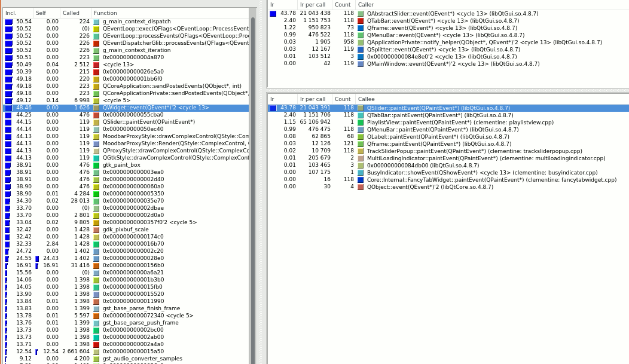Viewport: 629px width, 364px height.
Task: Select QSlider::paintEvent callee row
Action: coord(448,108)
